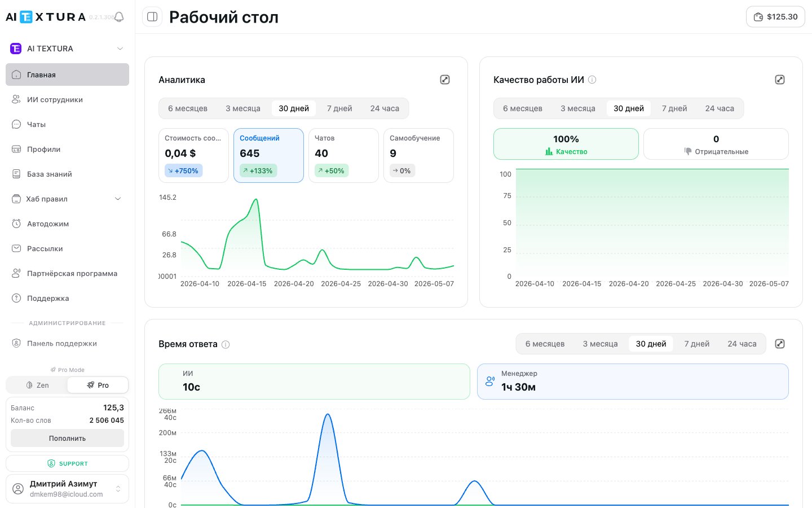The image size is (812, 508).
Task: Select 7 дней in Аналитика
Action: click(339, 108)
